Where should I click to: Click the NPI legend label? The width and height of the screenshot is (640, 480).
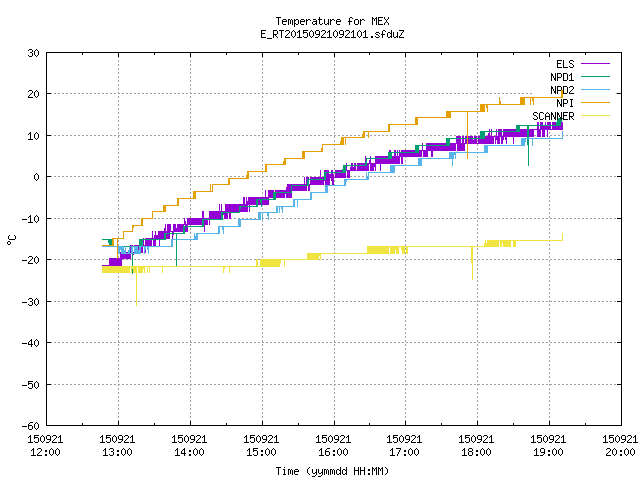coord(565,103)
